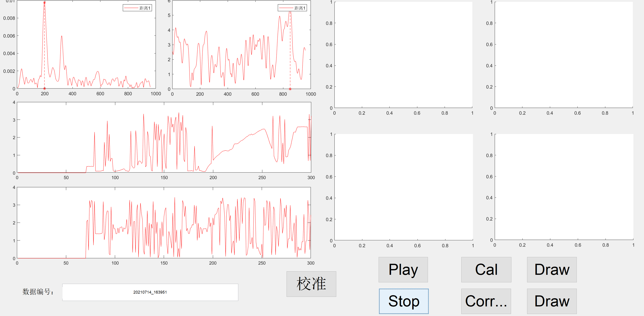Click the upper Draw button

(x=552, y=270)
